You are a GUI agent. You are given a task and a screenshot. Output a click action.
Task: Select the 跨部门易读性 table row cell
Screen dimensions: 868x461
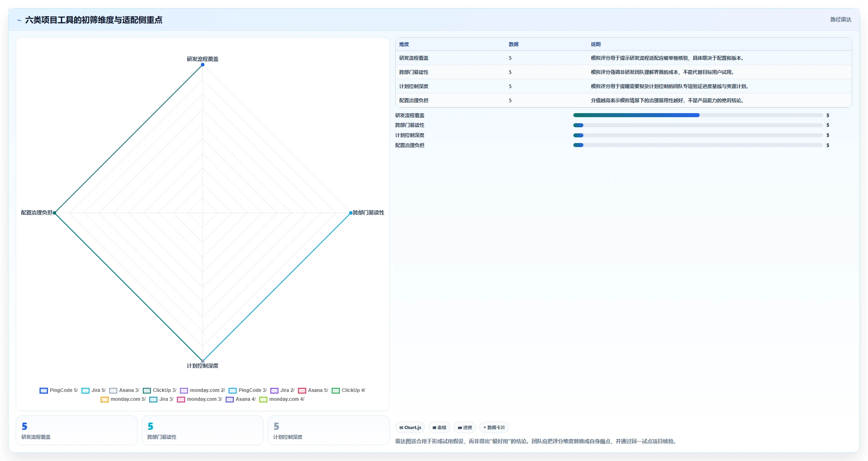[x=414, y=72]
